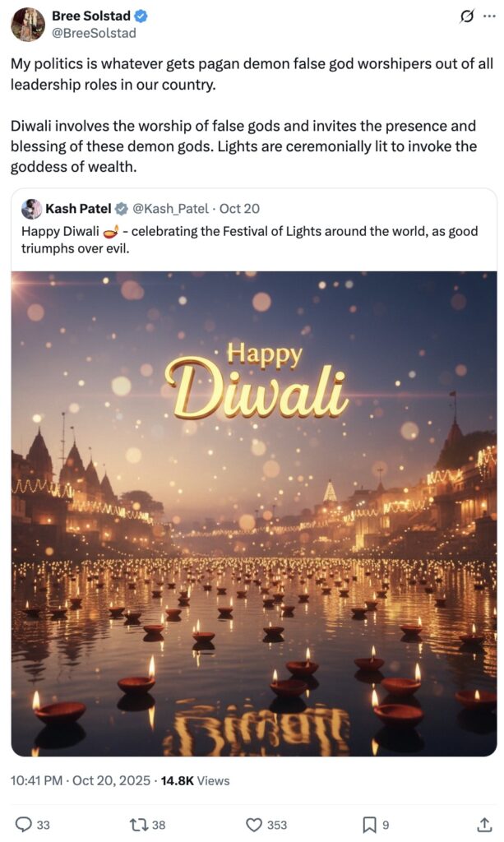Click the diya lamp emoji in quoted post
Screen dimensions: 504x842
(111, 230)
